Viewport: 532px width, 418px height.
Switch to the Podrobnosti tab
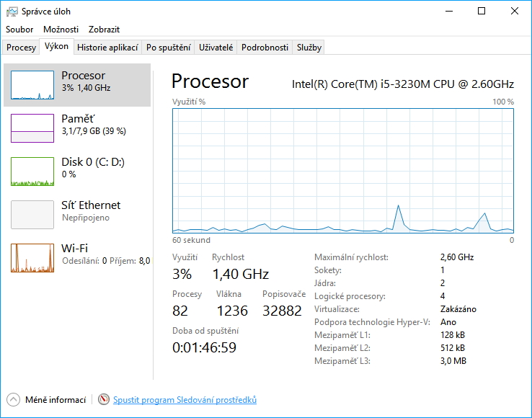click(265, 48)
